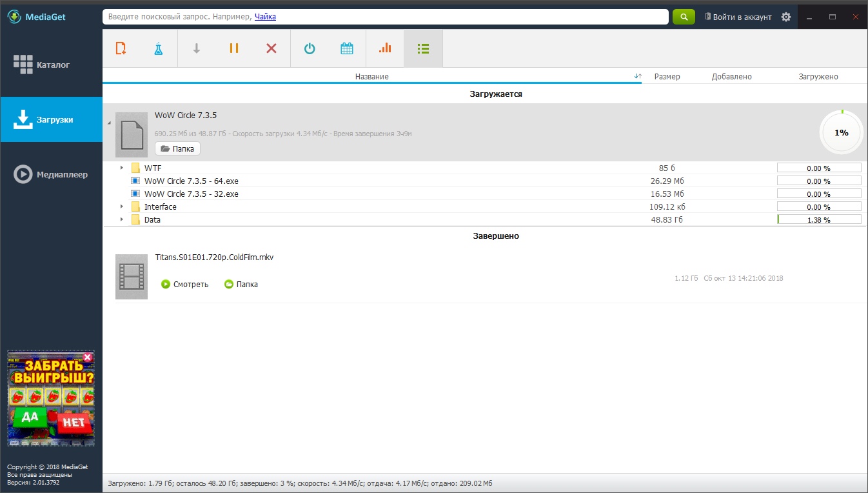Open the scheduler calendar icon

coord(347,48)
